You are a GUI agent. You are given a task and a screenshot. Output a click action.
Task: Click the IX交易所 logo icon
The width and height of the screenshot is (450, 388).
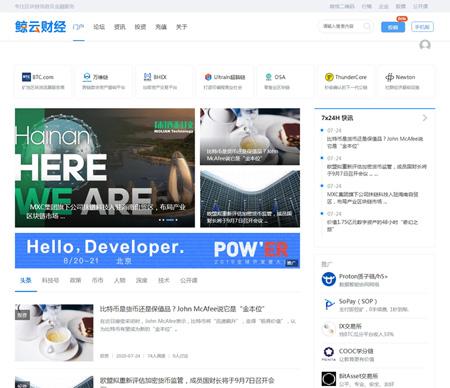(329, 329)
